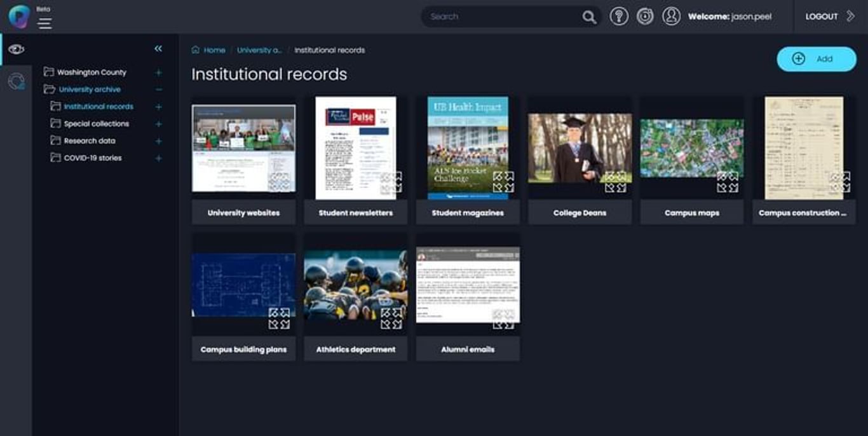This screenshot has height=436, width=868.
Task: Select Institutional records in the tree
Action: pyautogui.click(x=98, y=107)
